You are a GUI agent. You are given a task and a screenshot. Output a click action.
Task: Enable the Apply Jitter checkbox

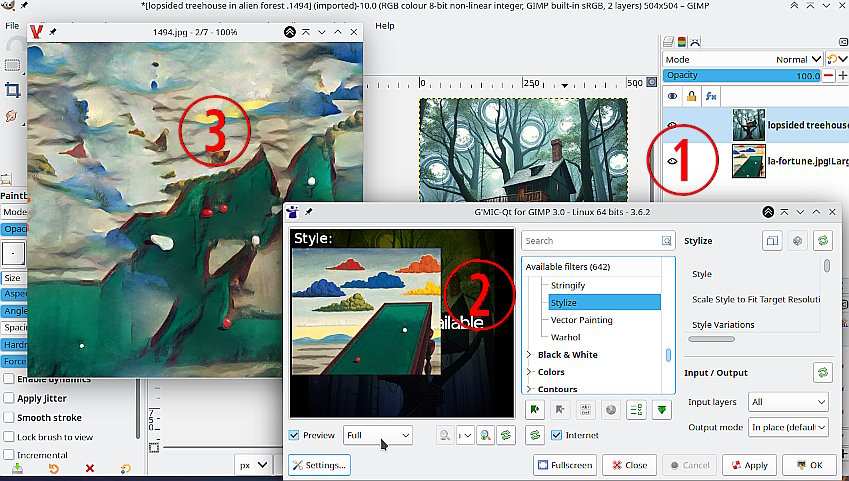9,398
